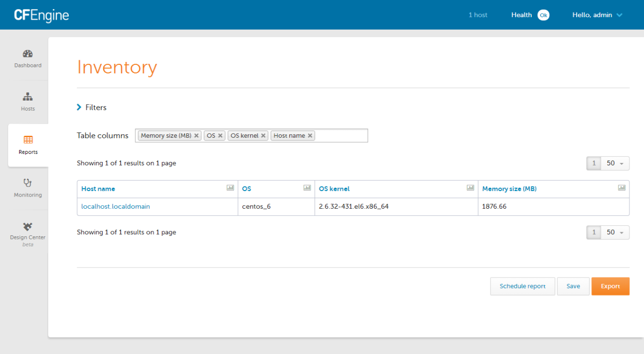Open the chart view for Memory size column
Image resolution: width=644 pixels, height=354 pixels.
621,188
